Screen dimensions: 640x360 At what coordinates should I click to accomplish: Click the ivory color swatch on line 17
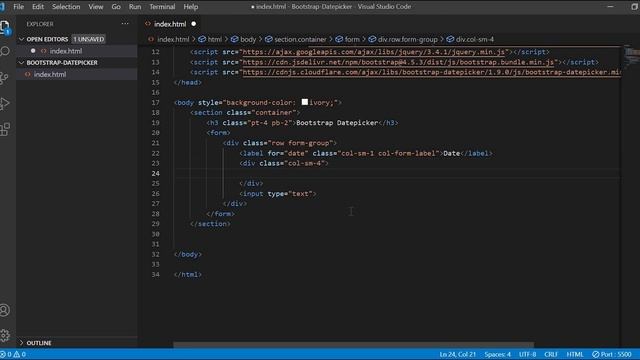tap(305, 102)
